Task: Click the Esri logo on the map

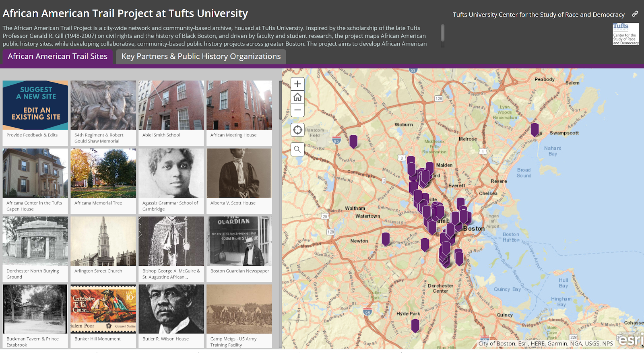Action: 630,339
